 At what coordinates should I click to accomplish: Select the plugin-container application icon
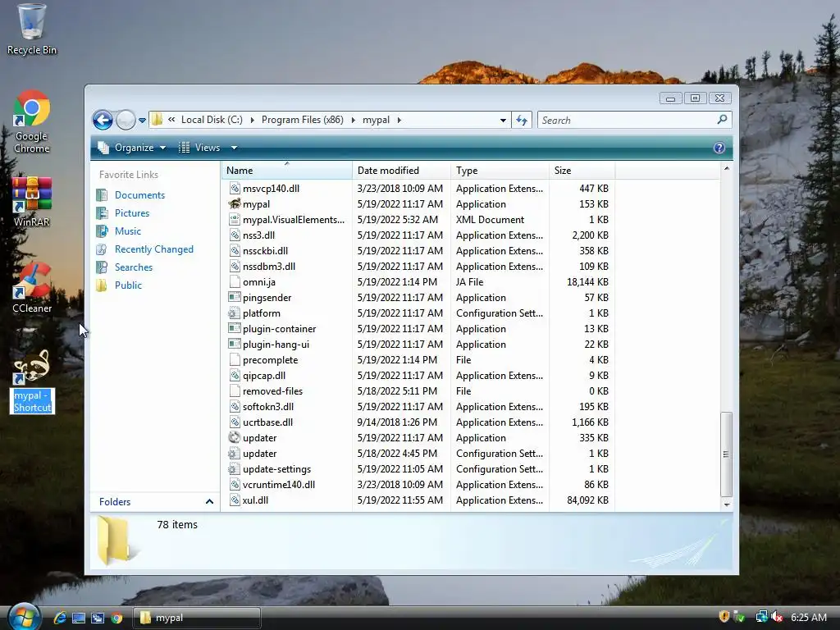[234, 329]
